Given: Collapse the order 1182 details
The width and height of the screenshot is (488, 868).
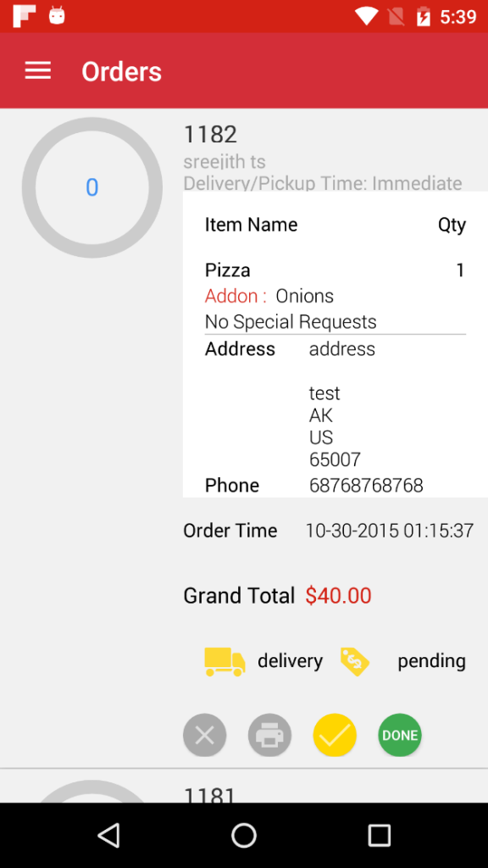Looking at the screenshot, I should click(x=208, y=134).
